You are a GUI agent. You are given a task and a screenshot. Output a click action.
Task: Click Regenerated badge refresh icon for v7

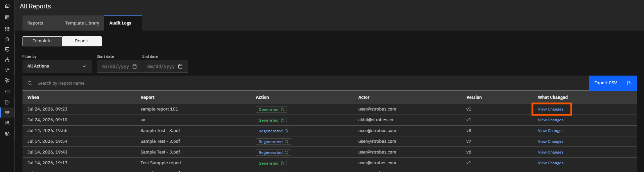[287, 142]
